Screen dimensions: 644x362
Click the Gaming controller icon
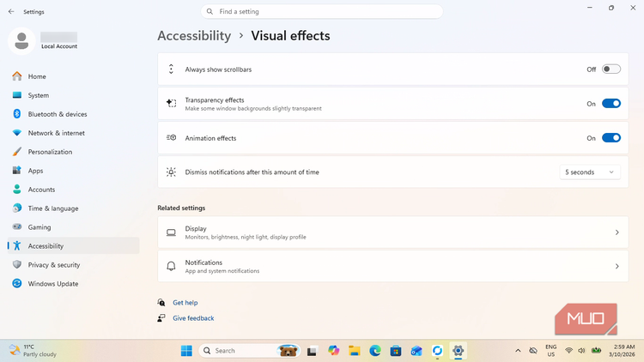click(x=17, y=226)
